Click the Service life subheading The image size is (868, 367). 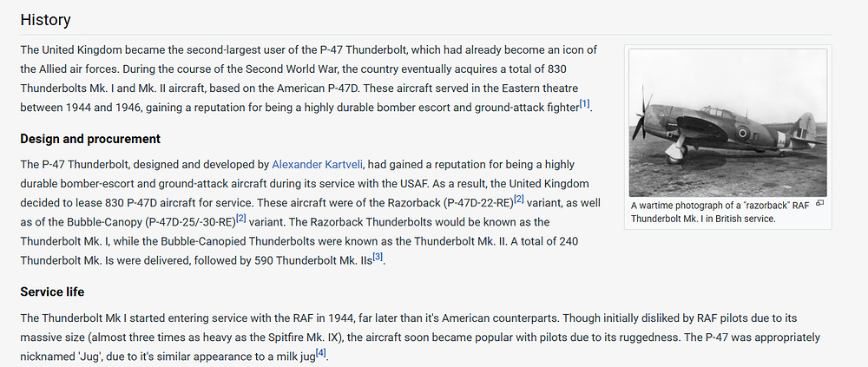coord(53,292)
